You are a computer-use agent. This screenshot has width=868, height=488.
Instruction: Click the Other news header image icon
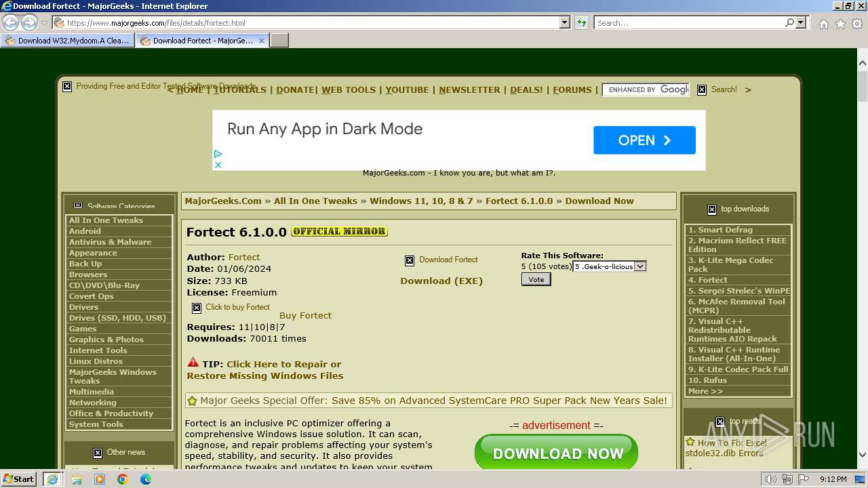[98, 453]
